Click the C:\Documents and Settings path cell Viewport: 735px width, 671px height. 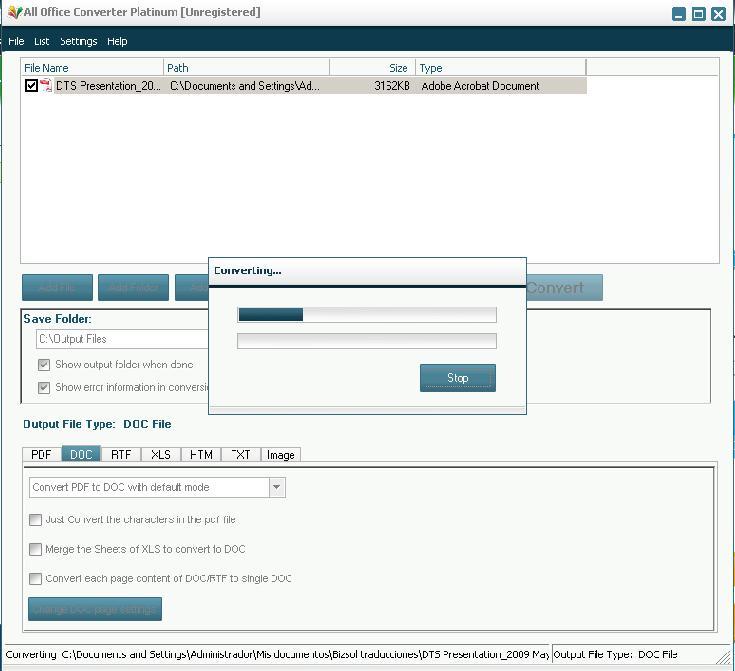click(245, 86)
